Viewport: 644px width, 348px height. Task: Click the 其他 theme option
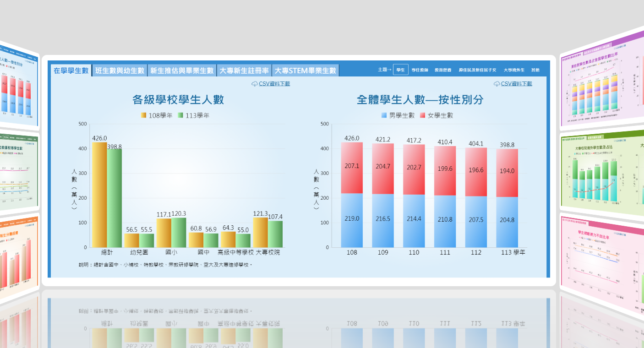coord(535,70)
